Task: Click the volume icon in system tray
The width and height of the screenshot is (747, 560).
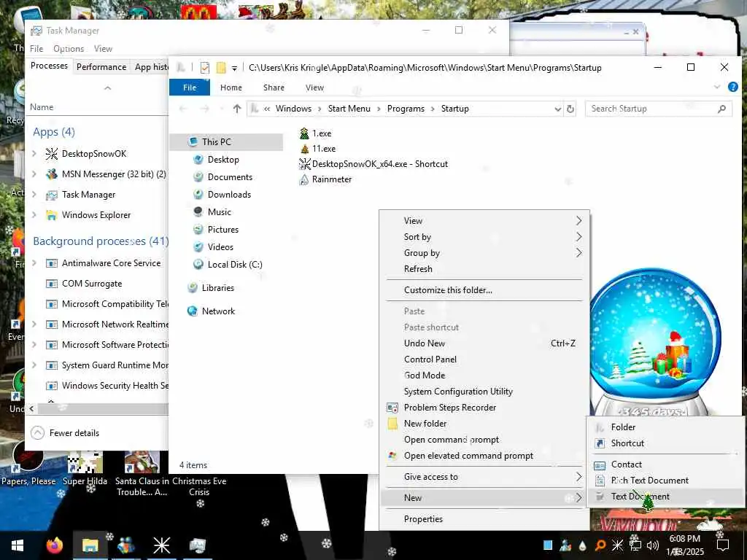Action: pyautogui.click(x=653, y=545)
